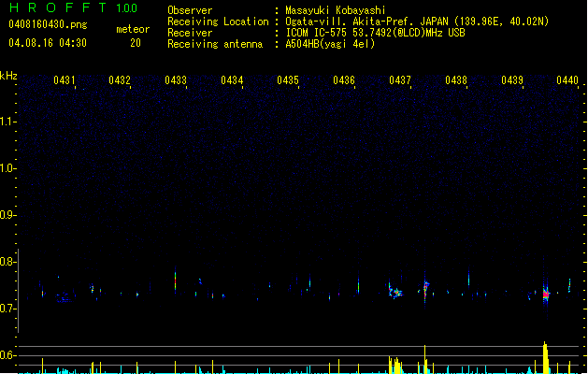Click the 0440 time marker
588x374 pixels.
click(x=567, y=80)
